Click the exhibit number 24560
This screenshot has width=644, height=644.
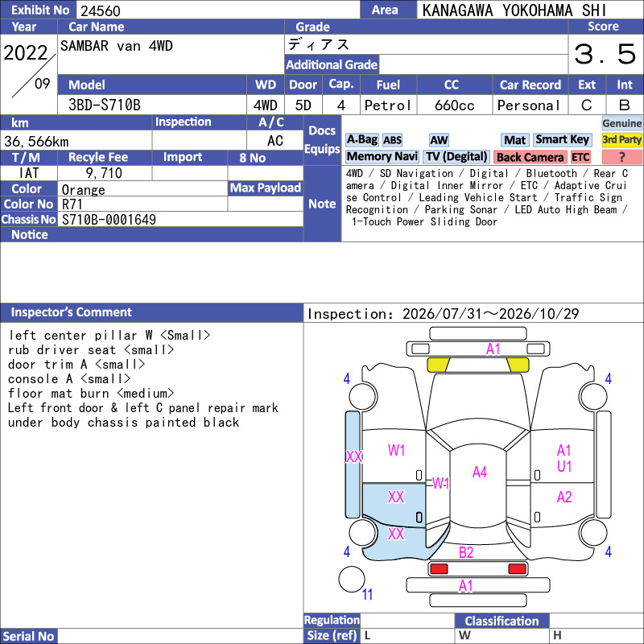[x=101, y=10]
